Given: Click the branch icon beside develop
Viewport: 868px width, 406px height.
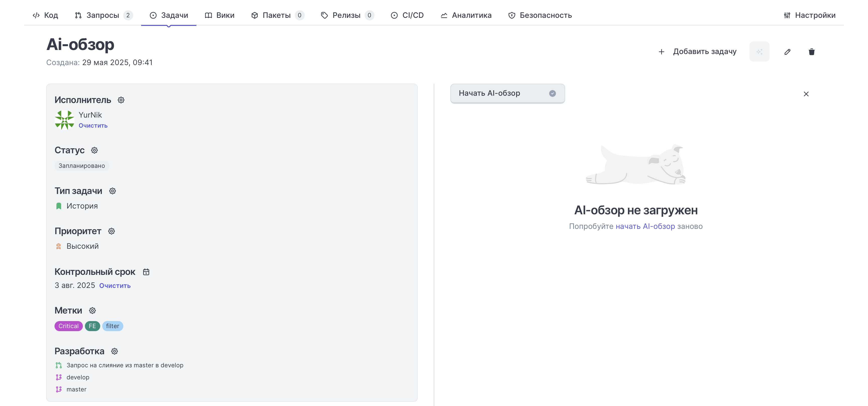Looking at the screenshot, I should tap(59, 377).
